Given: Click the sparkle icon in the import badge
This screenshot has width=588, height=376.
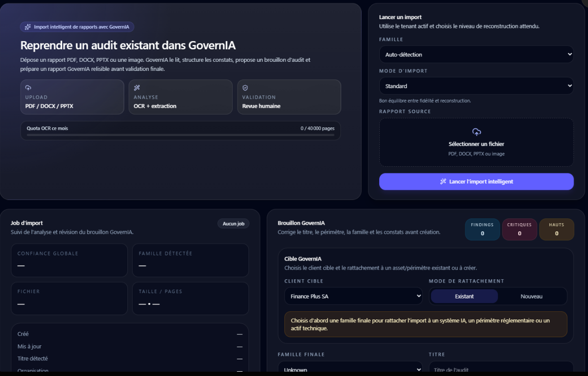Looking at the screenshot, I should [x=28, y=27].
